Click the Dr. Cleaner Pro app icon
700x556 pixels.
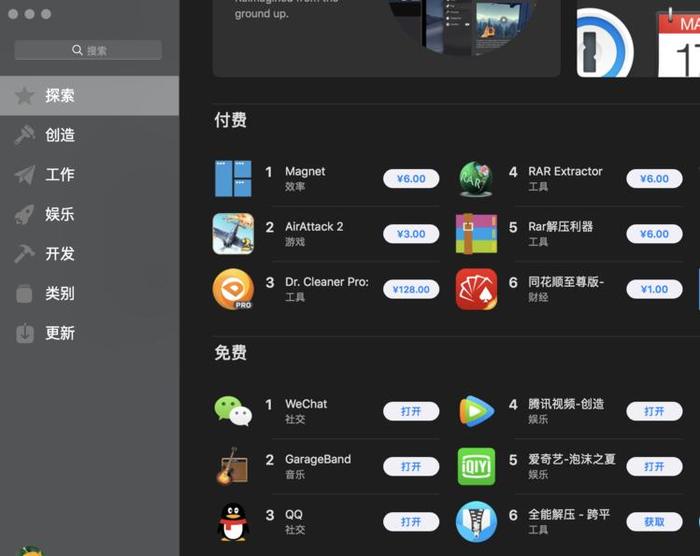233,289
